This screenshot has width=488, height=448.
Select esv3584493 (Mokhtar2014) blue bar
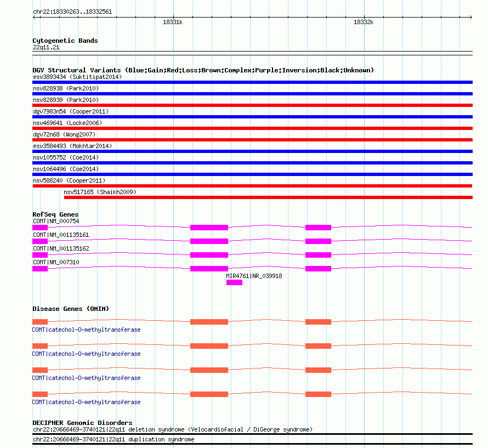coord(252,151)
